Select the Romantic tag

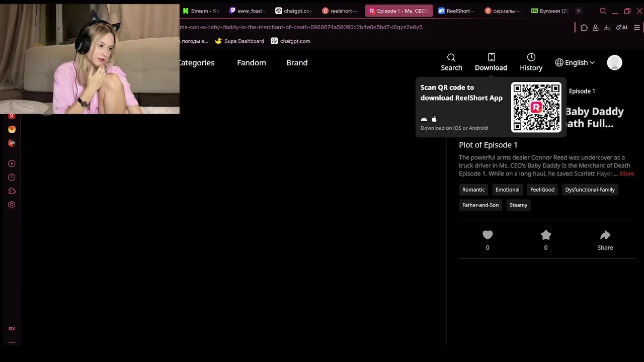473,190
